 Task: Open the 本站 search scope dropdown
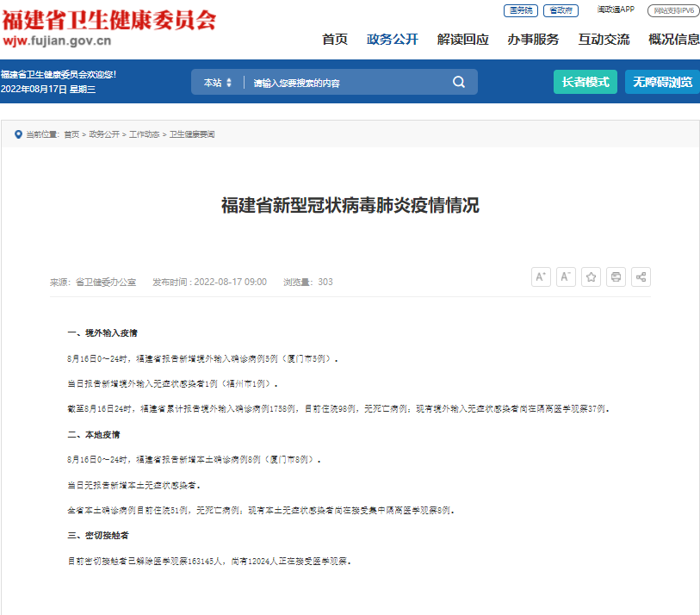point(218,83)
